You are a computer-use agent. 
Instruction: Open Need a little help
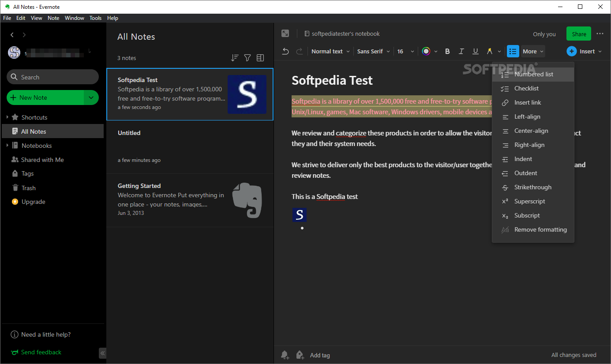coord(41,334)
